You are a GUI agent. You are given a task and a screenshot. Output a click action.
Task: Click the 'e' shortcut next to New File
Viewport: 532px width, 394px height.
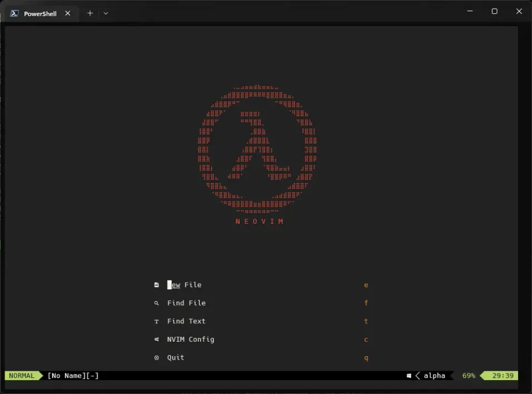click(x=366, y=284)
